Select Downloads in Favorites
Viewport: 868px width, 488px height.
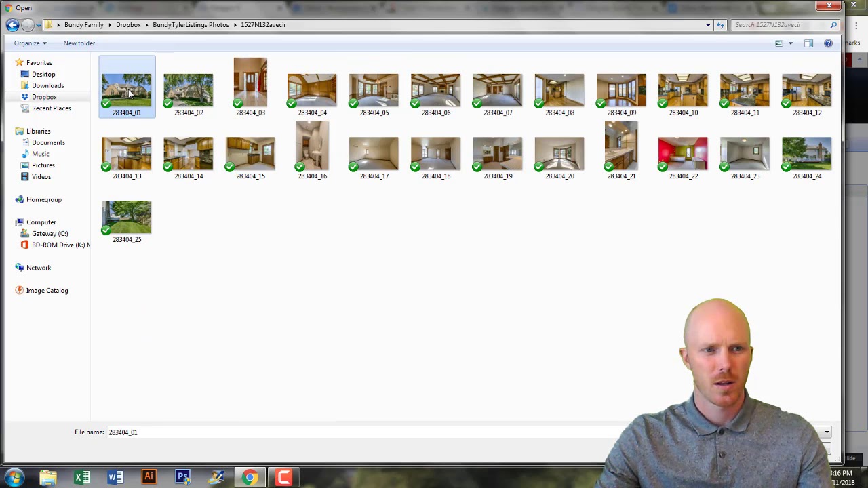point(47,86)
